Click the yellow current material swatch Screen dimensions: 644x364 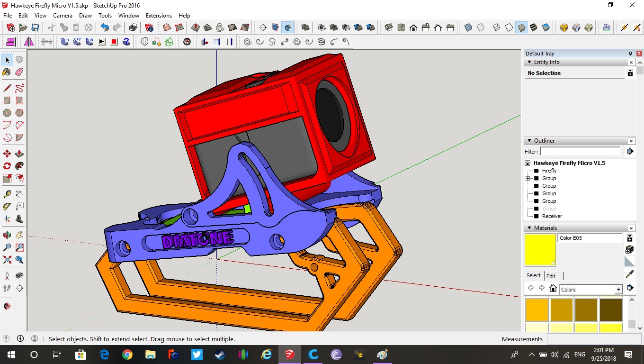540,250
